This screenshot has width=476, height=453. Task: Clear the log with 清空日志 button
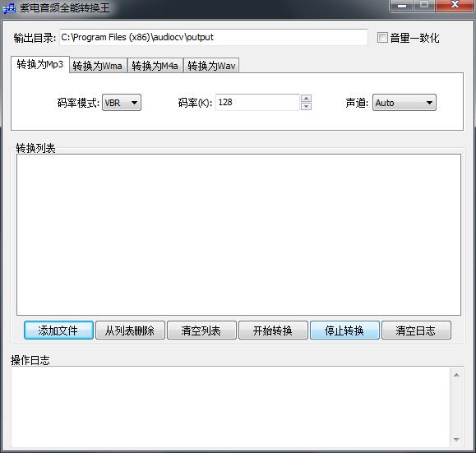[416, 330]
